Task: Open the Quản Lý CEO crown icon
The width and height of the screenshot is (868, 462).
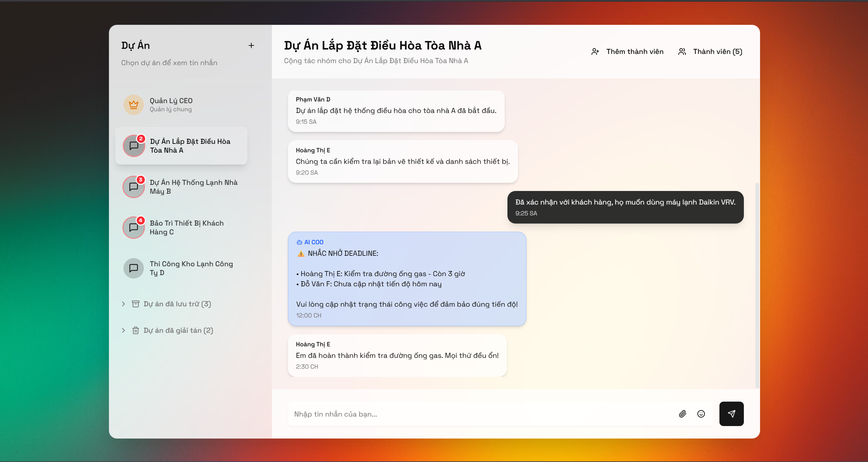Action: coord(133,104)
